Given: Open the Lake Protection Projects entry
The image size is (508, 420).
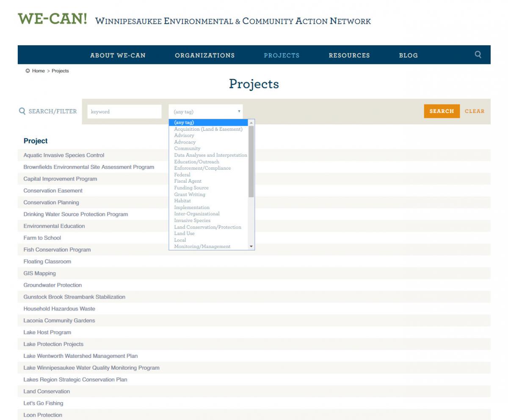Looking at the screenshot, I should 53,344.
